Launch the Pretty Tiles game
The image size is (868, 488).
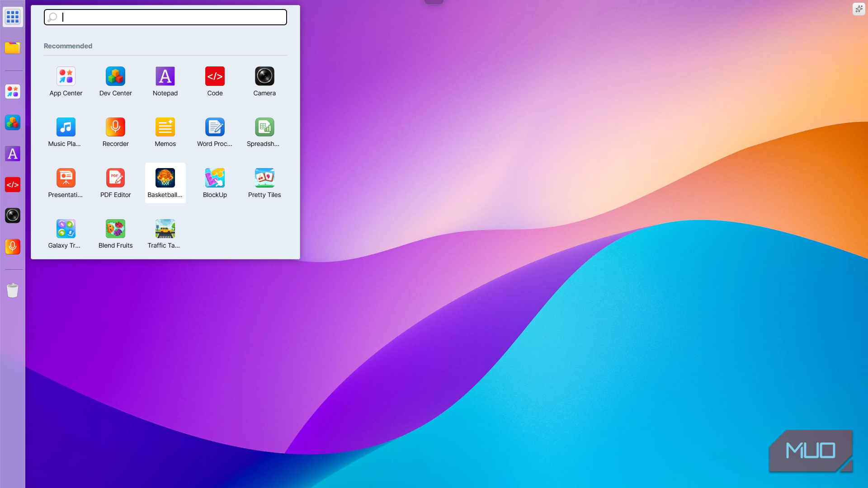point(264,183)
